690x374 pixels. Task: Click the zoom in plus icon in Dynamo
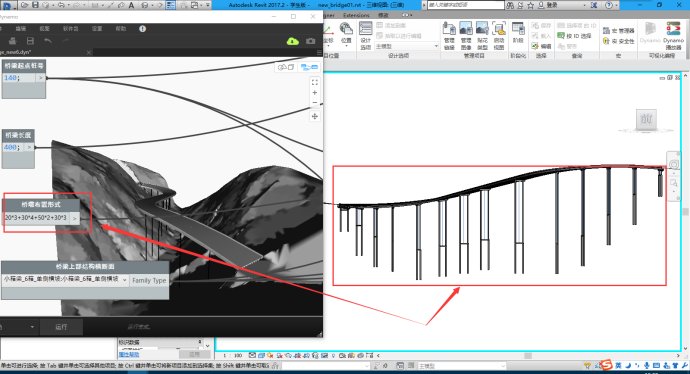[x=315, y=93]
